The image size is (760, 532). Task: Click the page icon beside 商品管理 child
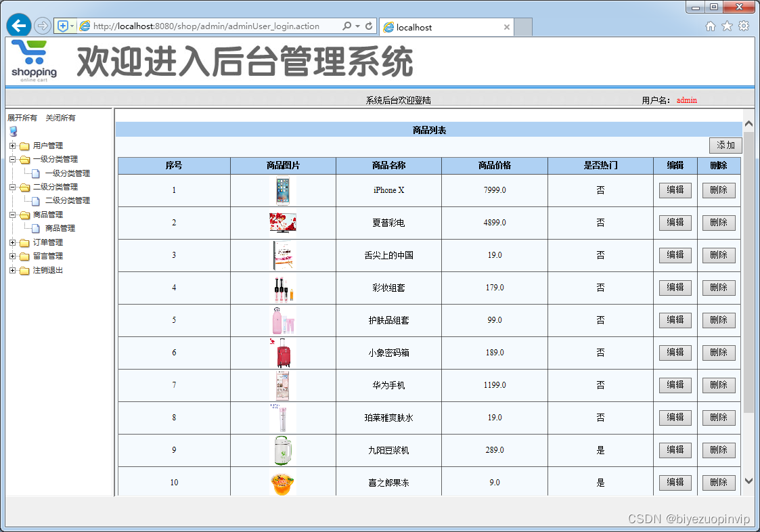coord(35,228)
